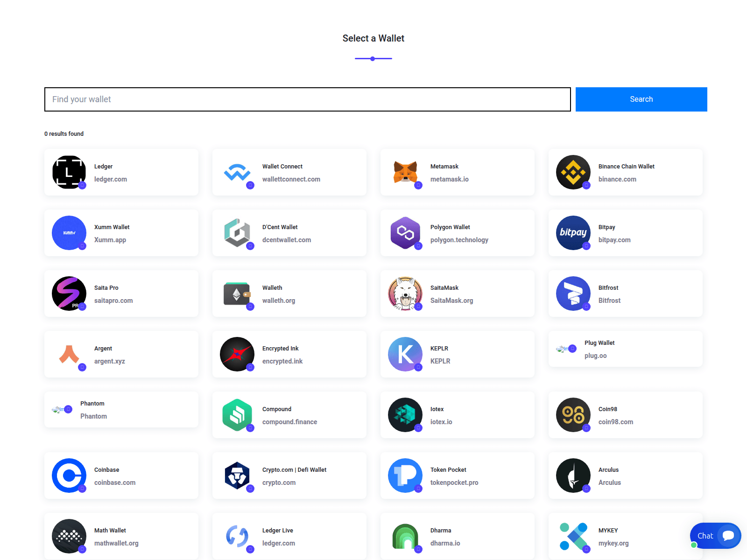Image resolution: width=747 pixels, height=560 pixels.
Task: Follow the metamask.io link
Action: click(450, 179)
